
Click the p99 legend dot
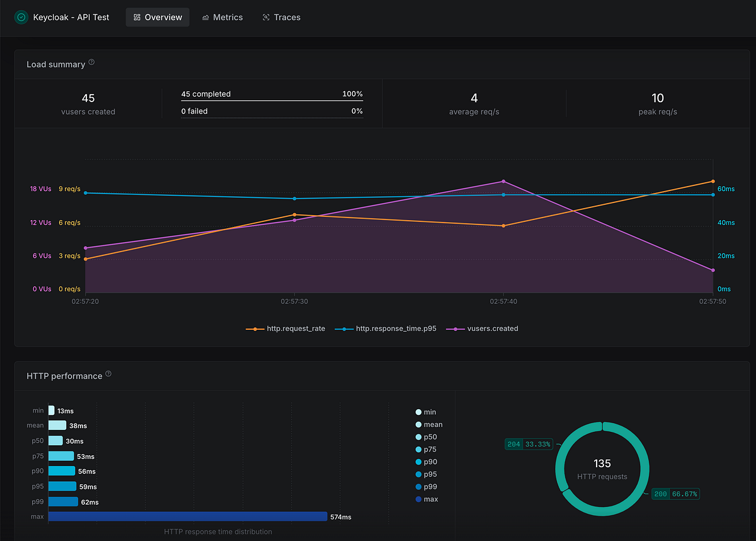(x=417, y=486)
